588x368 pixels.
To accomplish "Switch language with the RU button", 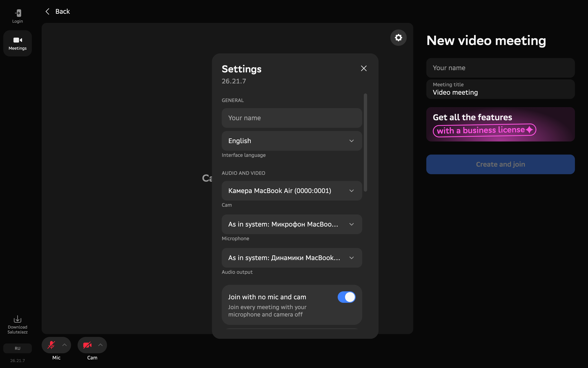I will click(18, 348).
